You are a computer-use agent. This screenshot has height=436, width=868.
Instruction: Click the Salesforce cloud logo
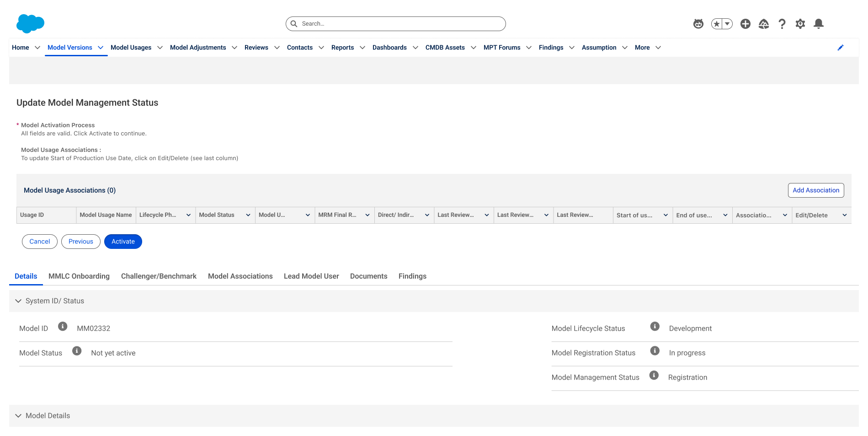[x=30, y=23]
